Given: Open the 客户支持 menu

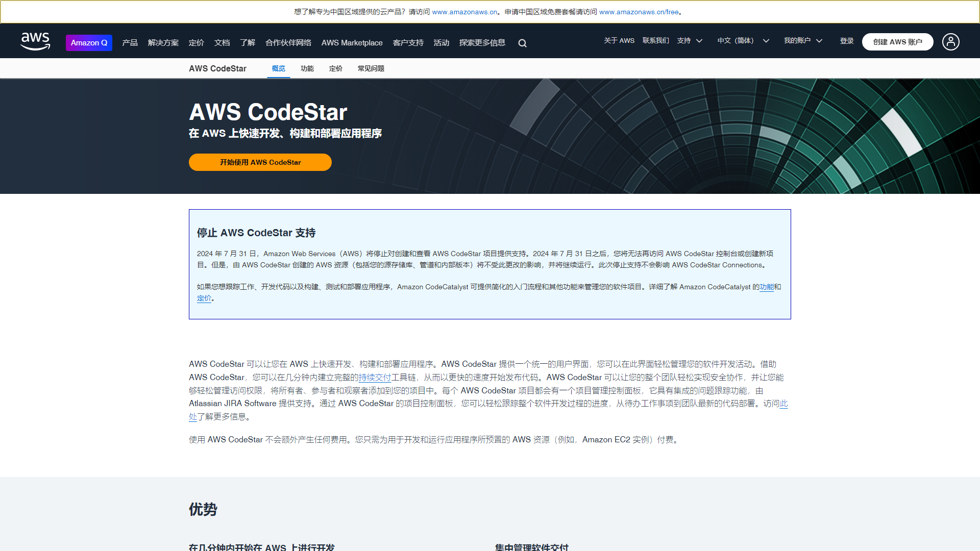Looking at the screenshot, I should (x=407, y=43).
